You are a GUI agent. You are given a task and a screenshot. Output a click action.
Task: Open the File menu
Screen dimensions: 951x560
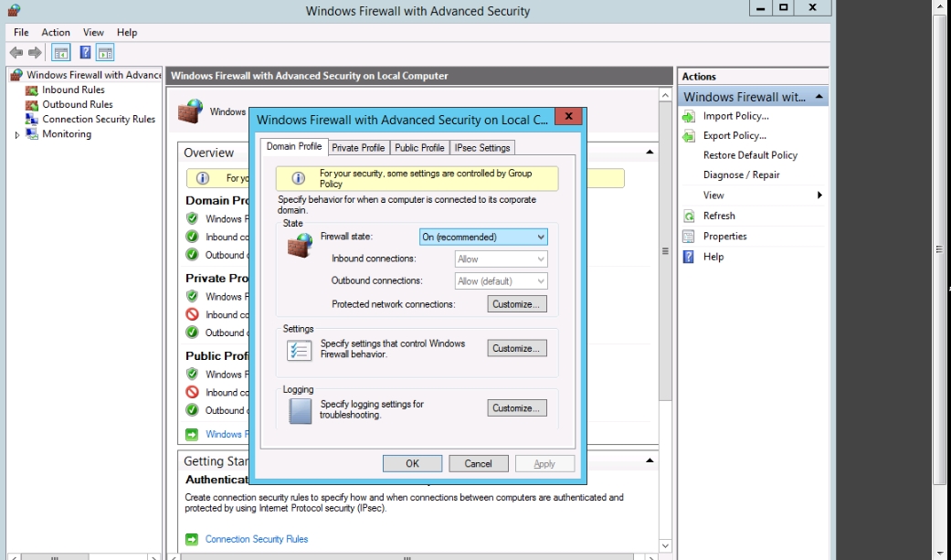click(21, 32)
